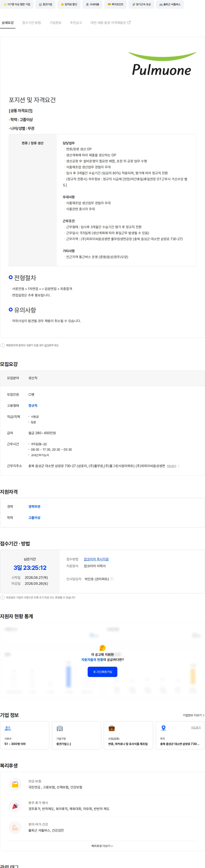Click the 휴무·휴가·행사 party icon
Viewport: 205px width, 868px height.
[15, 806]
